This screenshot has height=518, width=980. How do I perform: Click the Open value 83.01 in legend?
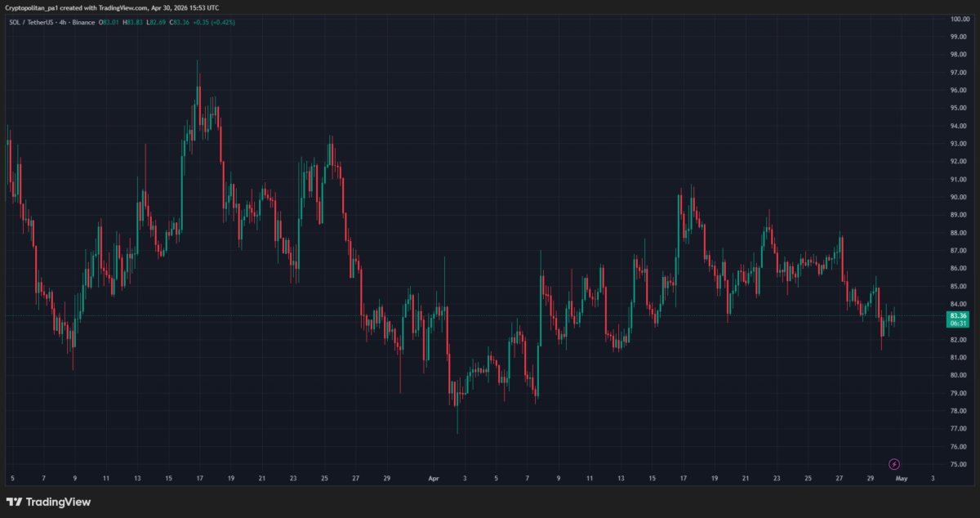[110, 22]
